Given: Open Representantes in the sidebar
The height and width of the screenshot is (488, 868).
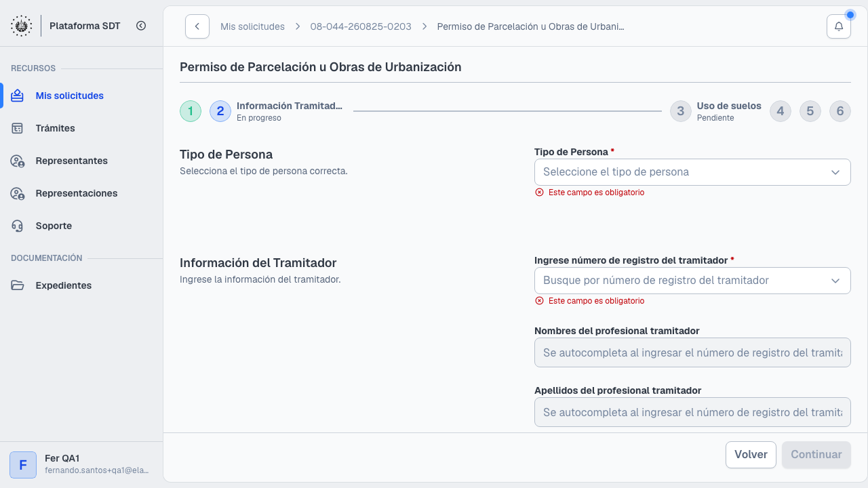Looking at the screenshot, I should coord(81,161).
